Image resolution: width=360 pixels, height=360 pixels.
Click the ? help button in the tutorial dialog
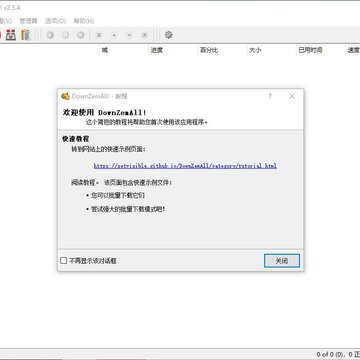coord(270,96)
